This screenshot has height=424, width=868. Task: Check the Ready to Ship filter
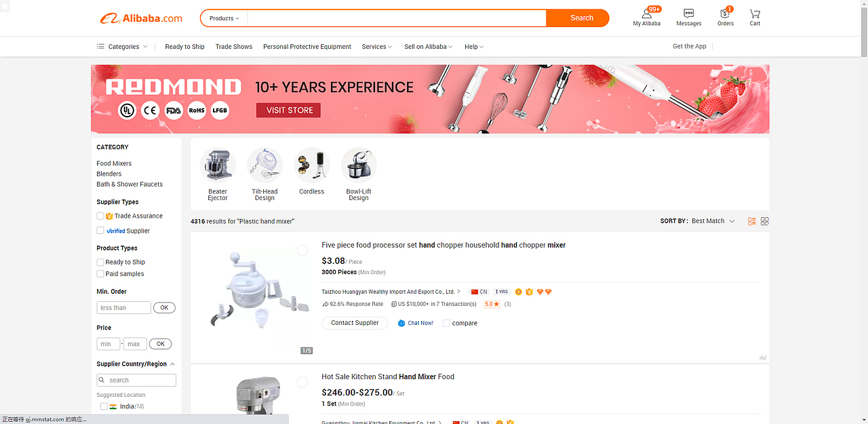(x=100, y=262)
